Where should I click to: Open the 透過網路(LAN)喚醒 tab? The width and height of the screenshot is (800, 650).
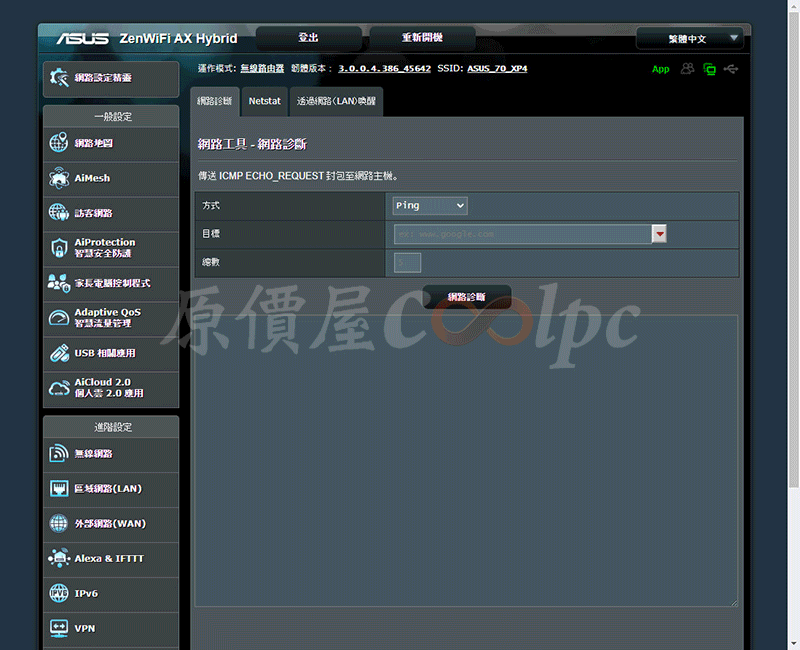pos(336,102)
